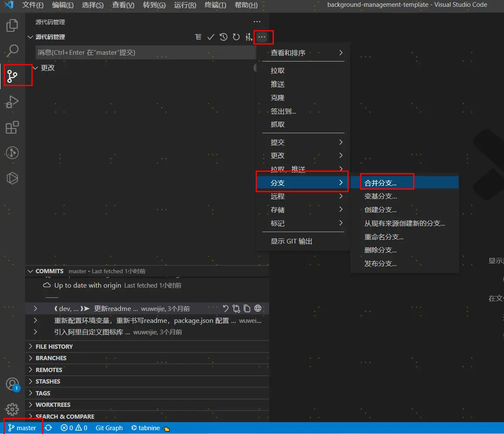Collapse the COMMITS section
Viewport: 504px width, 434px height.
pyautogui.click(x=31, y=271)
